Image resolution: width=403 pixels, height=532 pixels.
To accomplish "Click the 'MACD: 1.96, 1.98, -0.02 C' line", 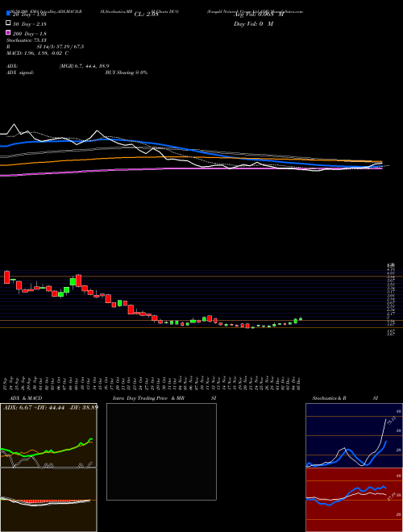I will tap(38, 53).
